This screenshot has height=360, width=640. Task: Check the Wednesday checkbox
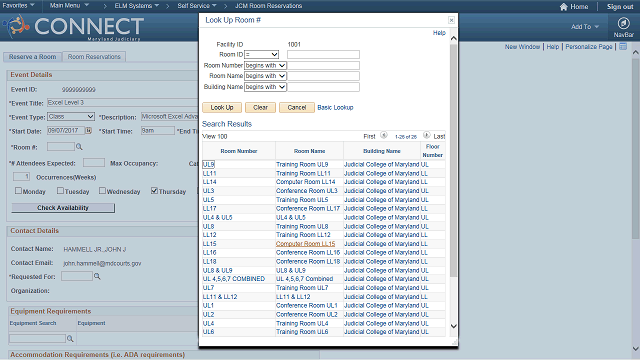coord(102,191)
